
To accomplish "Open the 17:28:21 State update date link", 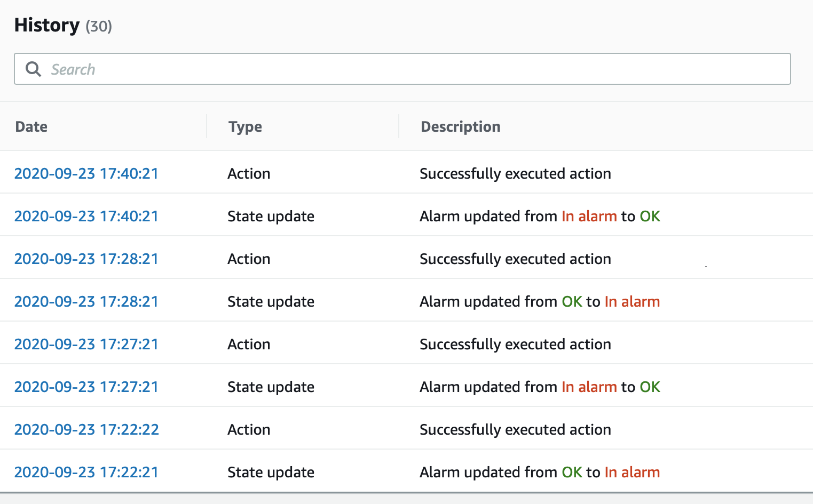I will point(86,302).
